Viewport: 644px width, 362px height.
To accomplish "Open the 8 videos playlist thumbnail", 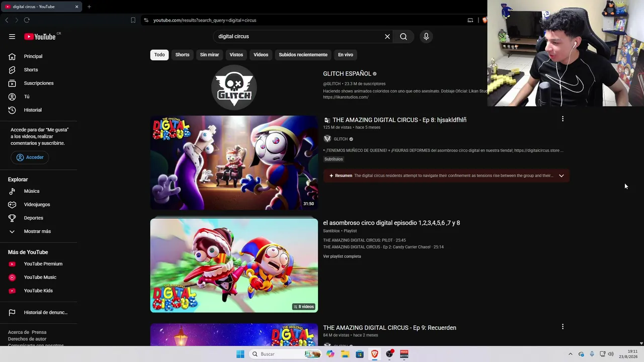I will tap(234, 265).
